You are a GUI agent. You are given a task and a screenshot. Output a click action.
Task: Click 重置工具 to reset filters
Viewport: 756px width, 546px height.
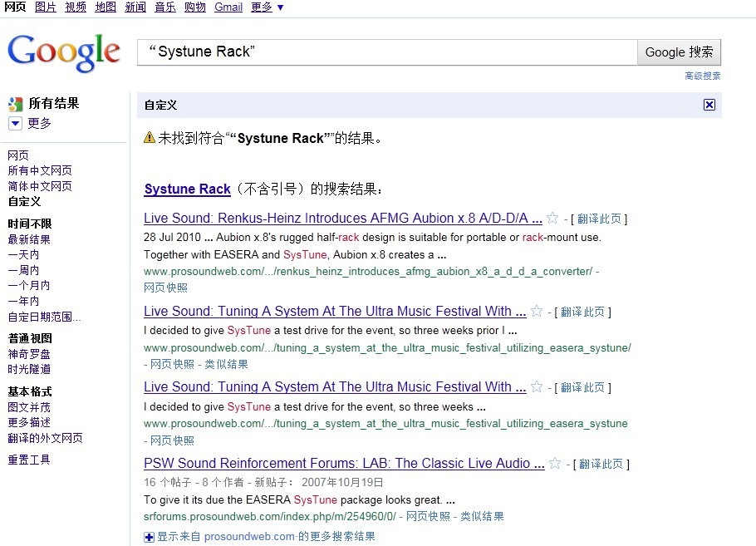[x=29, y=460]
